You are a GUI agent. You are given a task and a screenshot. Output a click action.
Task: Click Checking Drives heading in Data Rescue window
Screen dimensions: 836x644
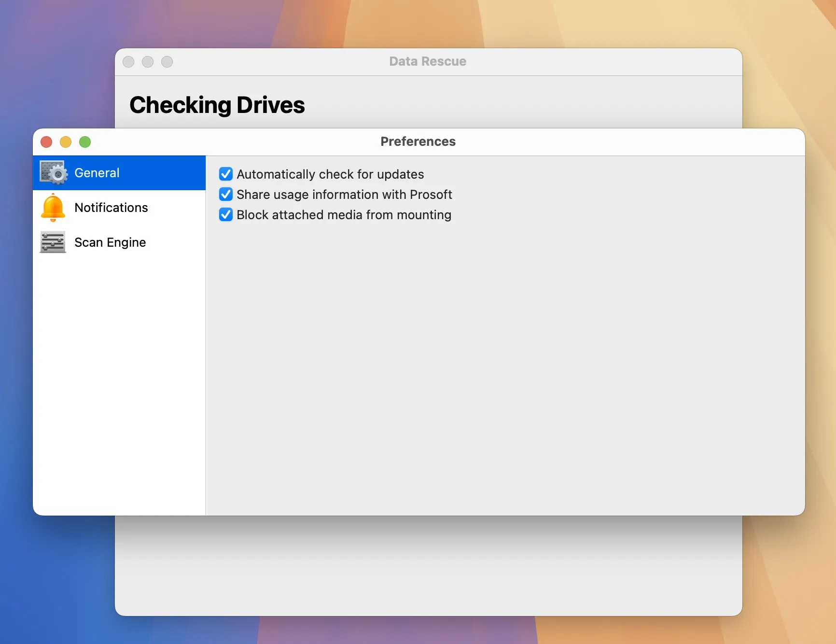(217, 105)
